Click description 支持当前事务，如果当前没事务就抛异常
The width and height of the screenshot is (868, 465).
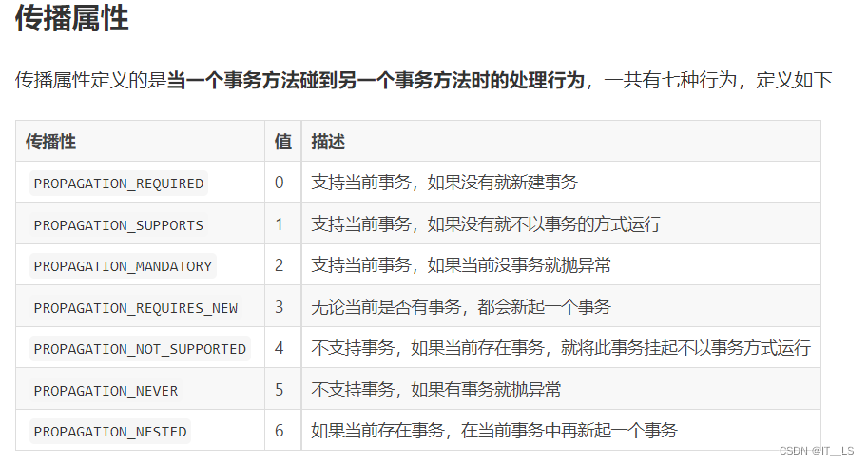461,265
